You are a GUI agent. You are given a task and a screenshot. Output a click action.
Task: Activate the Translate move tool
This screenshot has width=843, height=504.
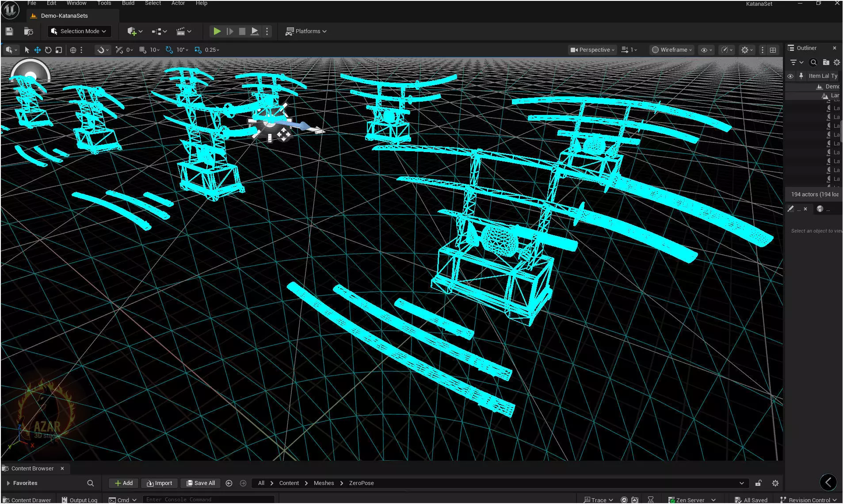click(x=38, y=50)
